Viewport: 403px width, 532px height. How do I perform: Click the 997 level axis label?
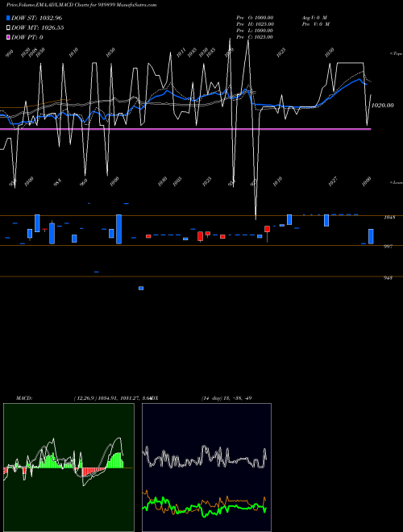pos(388,247)
